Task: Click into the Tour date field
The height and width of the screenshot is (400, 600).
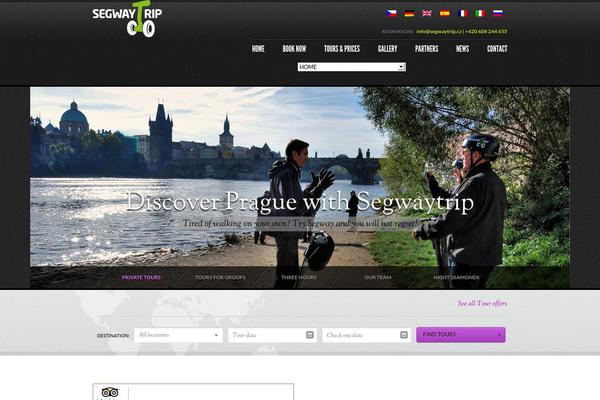Action: pyautogui.click(x=272, y=335)
